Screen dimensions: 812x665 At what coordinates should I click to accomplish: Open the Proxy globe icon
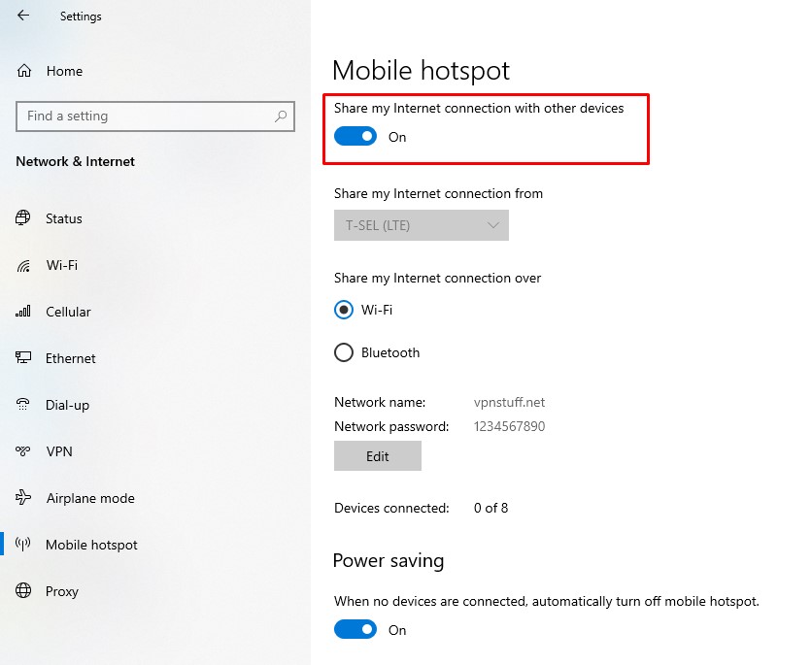[23, 590]
